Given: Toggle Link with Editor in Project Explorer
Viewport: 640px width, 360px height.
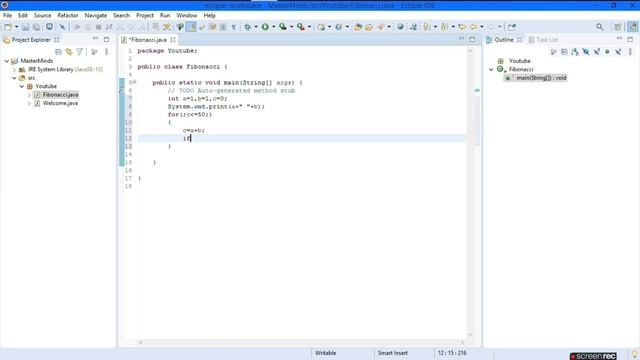Looking at the screenshot, I should point(69,52).
